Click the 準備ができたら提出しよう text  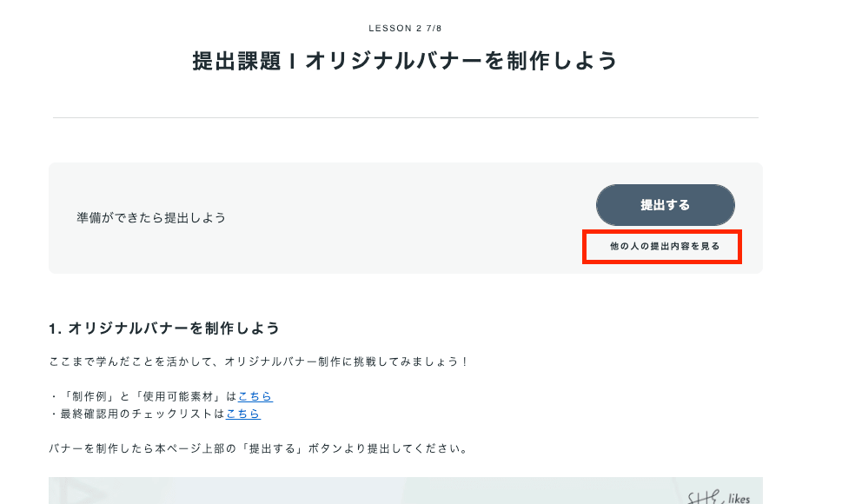click(151, 217)
